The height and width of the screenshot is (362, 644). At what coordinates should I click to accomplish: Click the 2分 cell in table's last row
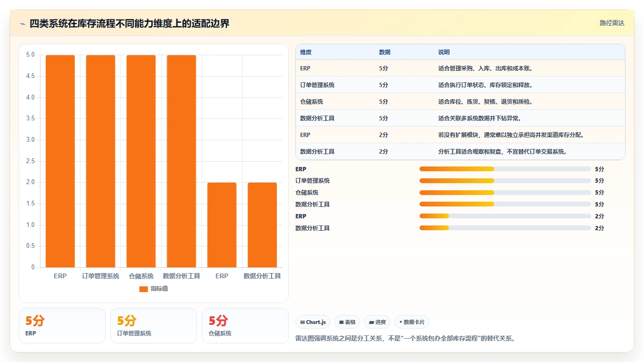(x=383, y=152)
